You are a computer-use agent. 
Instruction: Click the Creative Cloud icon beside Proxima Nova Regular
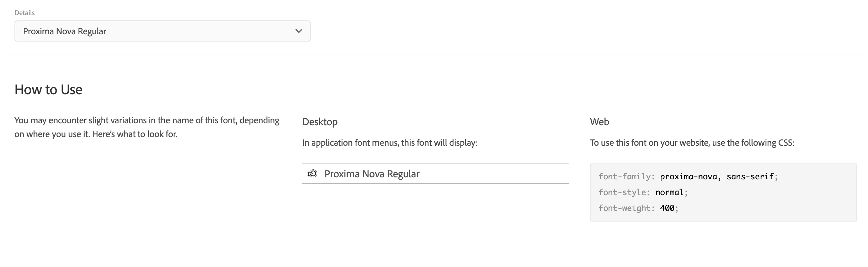(x=312, y=174)
